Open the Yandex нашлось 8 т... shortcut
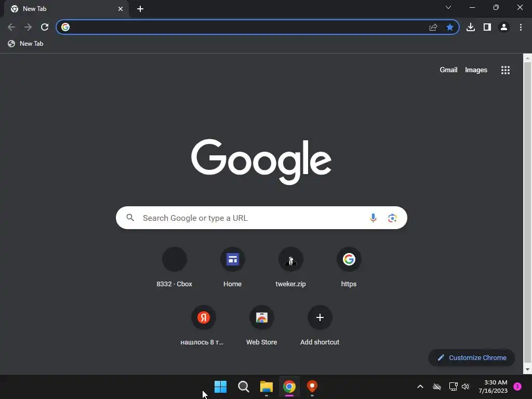The height and width of the screenshot is (399, 532). [x=203, y=326]
